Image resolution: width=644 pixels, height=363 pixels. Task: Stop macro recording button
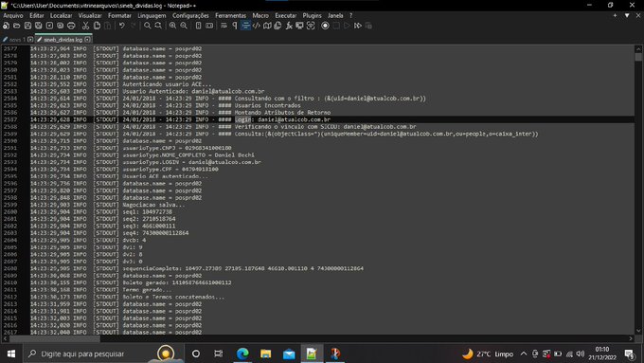(336, 26)
